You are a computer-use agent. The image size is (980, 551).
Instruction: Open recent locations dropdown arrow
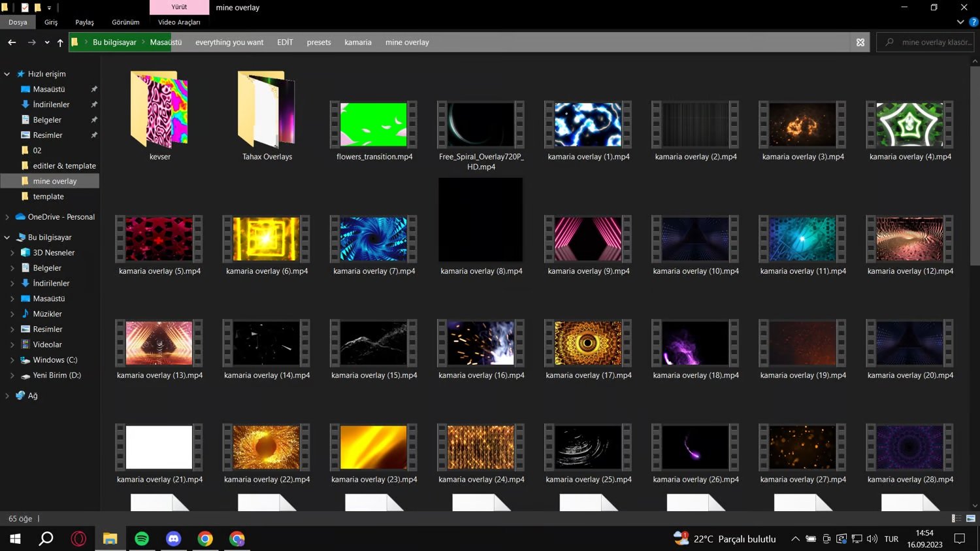point(47,42)
